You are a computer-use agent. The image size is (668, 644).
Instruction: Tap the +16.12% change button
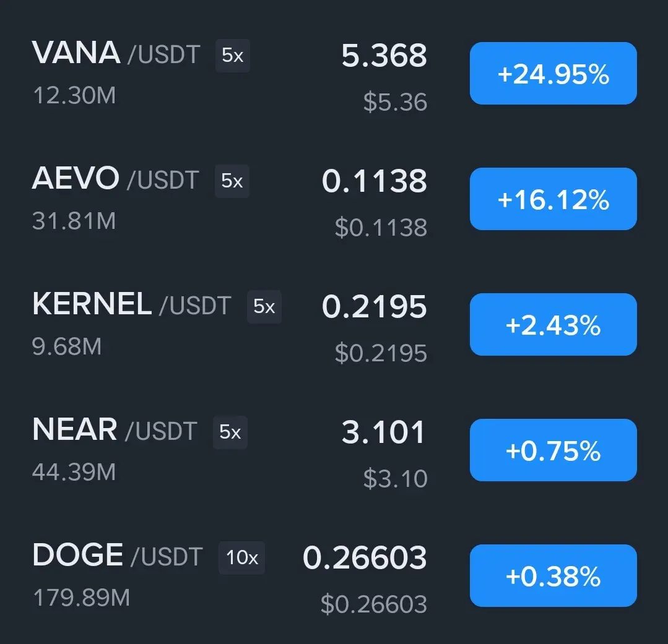(553, 199)
